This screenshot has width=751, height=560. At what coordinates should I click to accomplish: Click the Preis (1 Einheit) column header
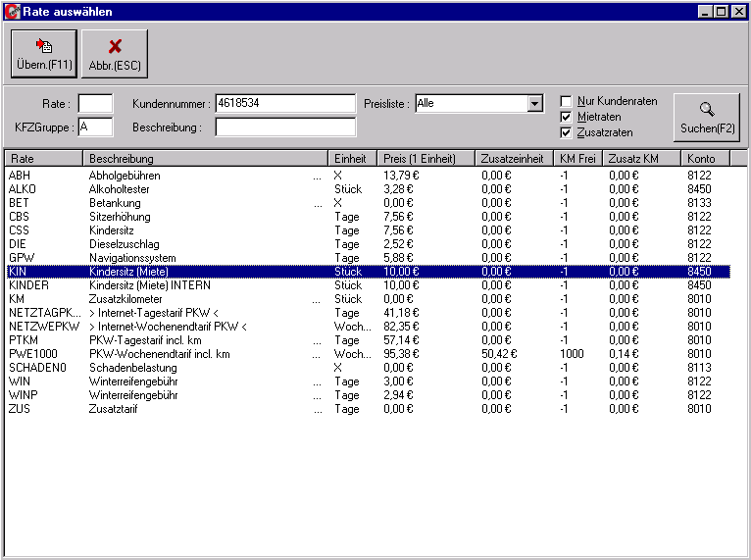pos(426,159)
